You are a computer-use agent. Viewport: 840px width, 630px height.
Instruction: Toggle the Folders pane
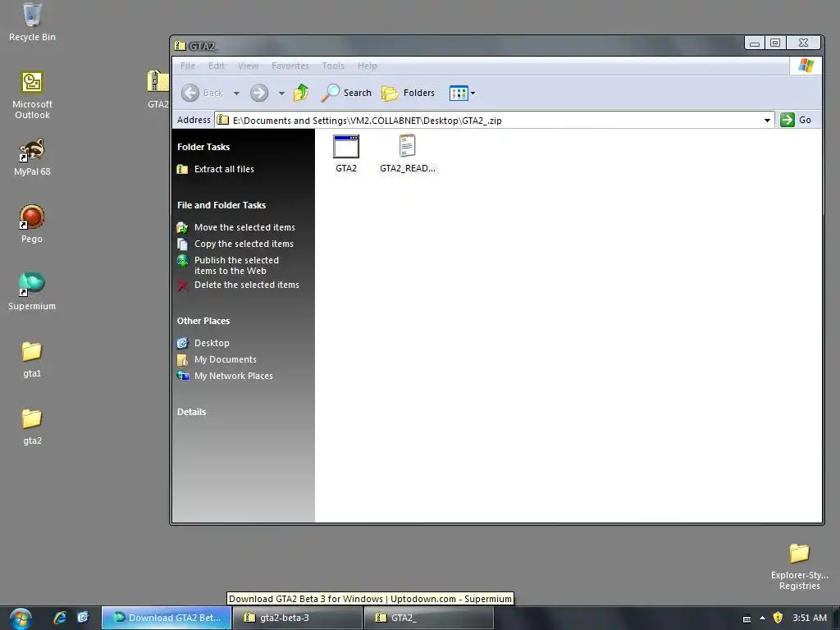[408, 93]
